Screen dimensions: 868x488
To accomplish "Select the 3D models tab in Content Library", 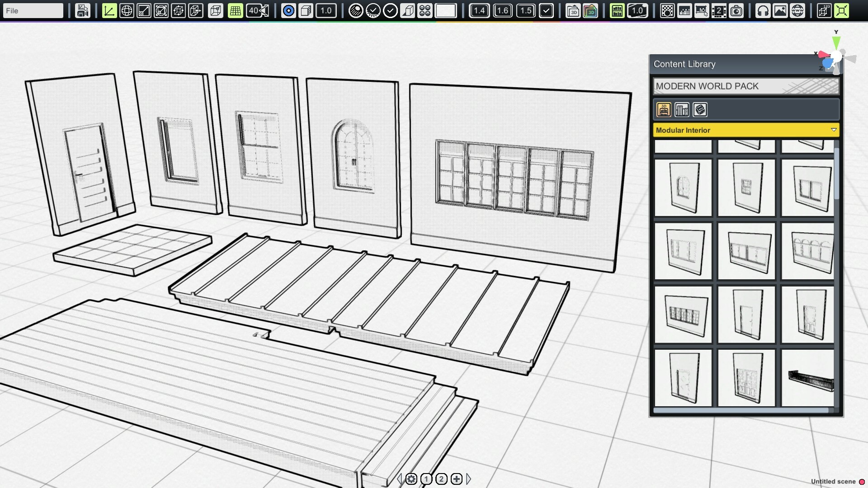I will 664,109.
